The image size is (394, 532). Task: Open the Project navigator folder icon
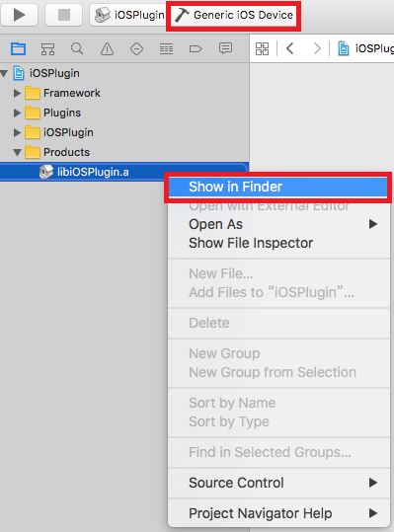18,49
